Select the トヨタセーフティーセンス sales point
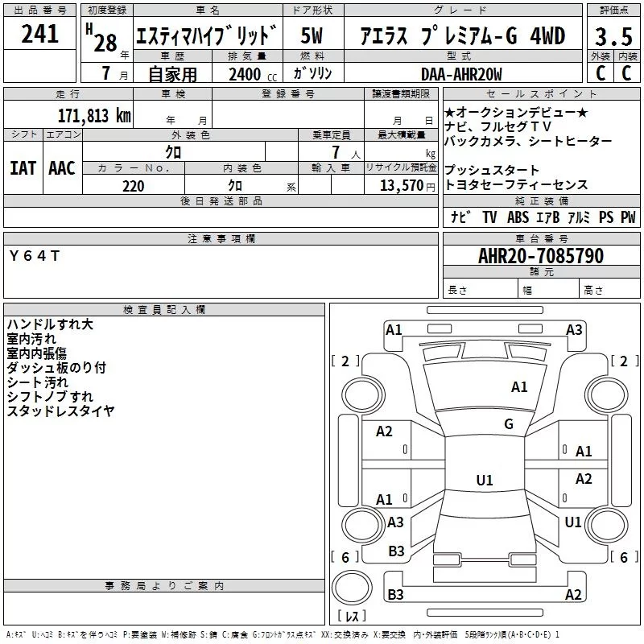Viewport: 644px width, 644px height. 516,185
